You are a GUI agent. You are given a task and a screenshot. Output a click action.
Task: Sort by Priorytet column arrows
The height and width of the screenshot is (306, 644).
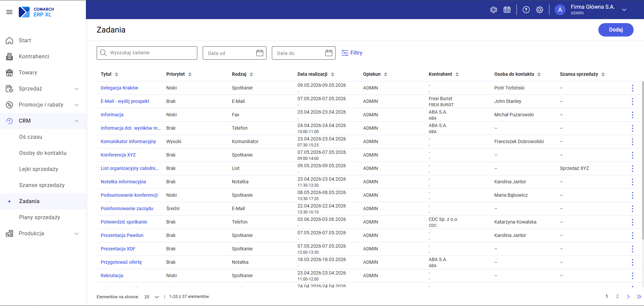pos(190,74)
